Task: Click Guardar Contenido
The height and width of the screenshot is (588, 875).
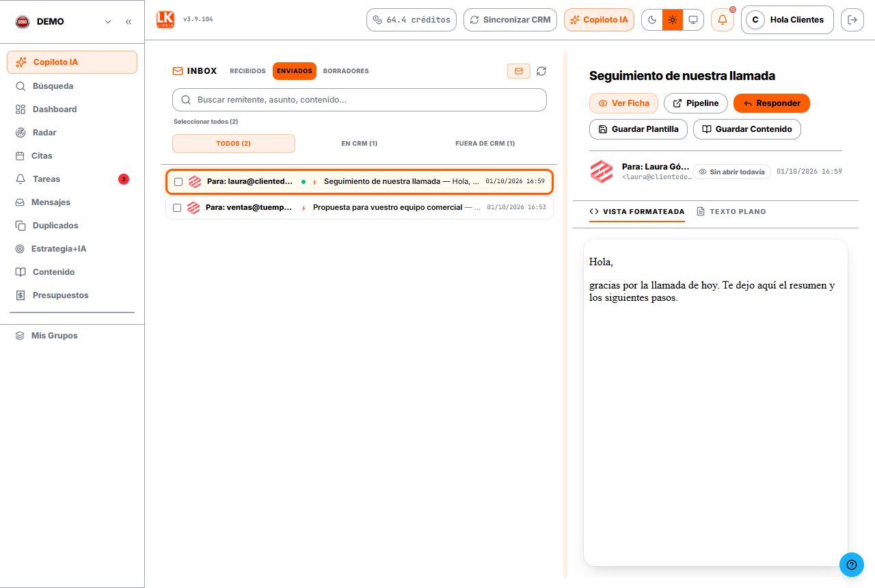Action: [x=747, y=129]
